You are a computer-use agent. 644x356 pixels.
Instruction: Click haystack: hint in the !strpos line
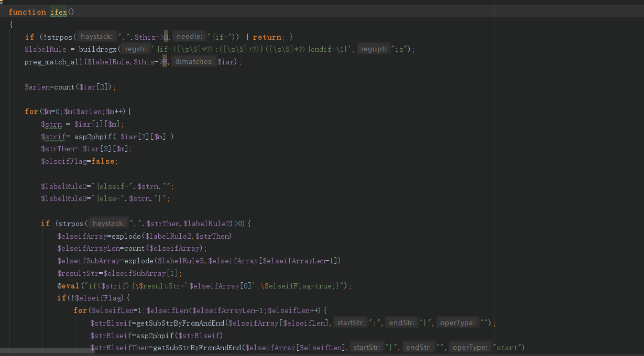(97, 37)
